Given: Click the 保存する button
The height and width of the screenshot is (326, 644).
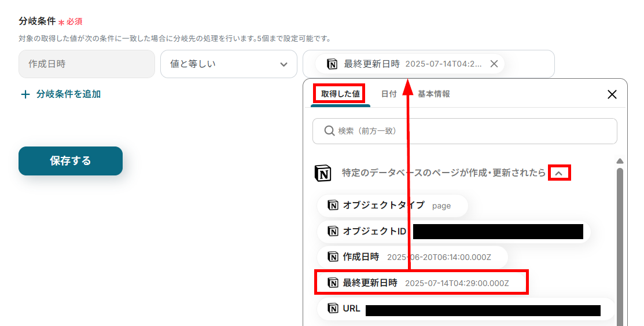Looking at the screenshot, I should [x=71, y=161].
